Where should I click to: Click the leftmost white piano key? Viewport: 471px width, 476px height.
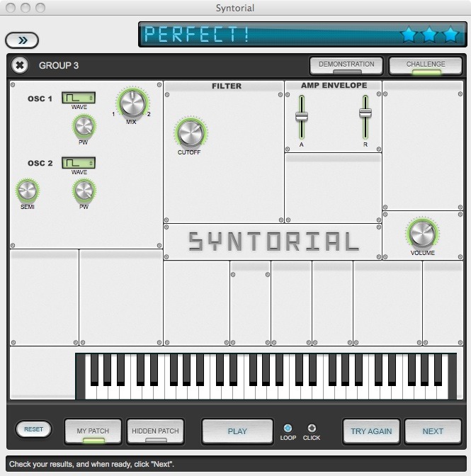[91, 392]
